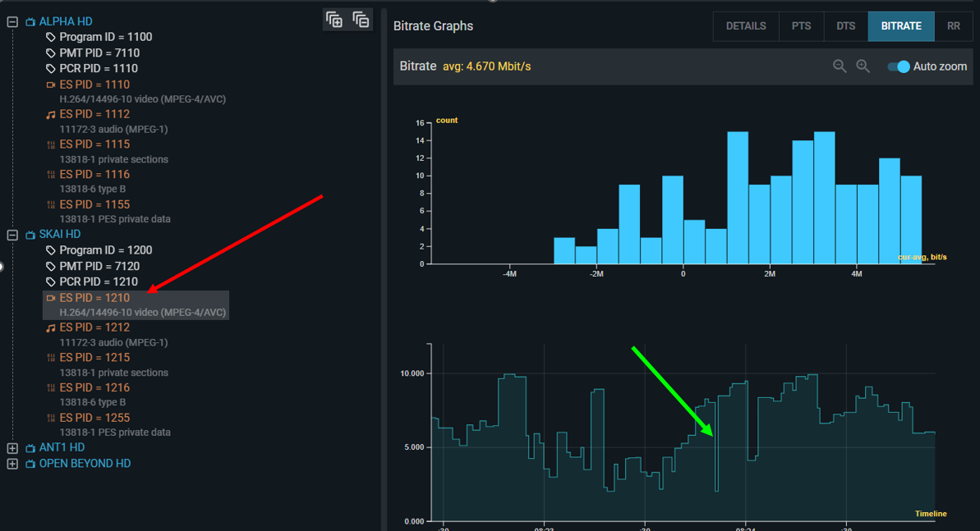Turn off the Auto zoom switch

click(x=899, y=66)
